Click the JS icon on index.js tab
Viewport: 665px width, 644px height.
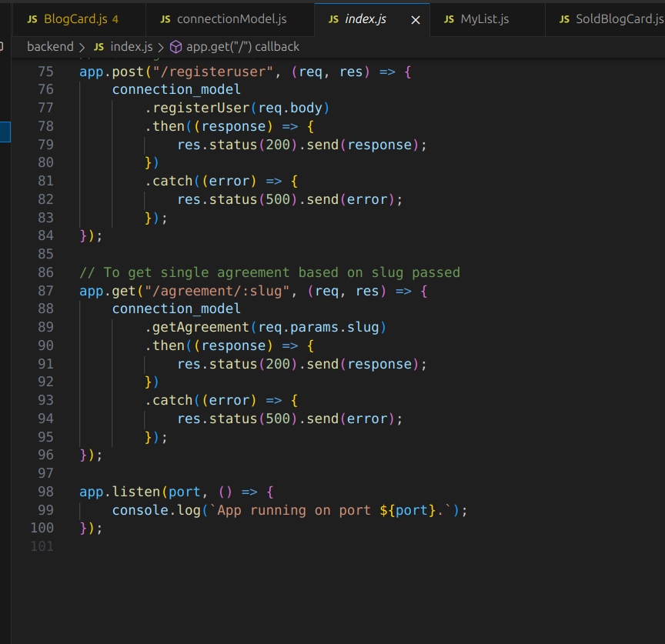click(333, 19)
